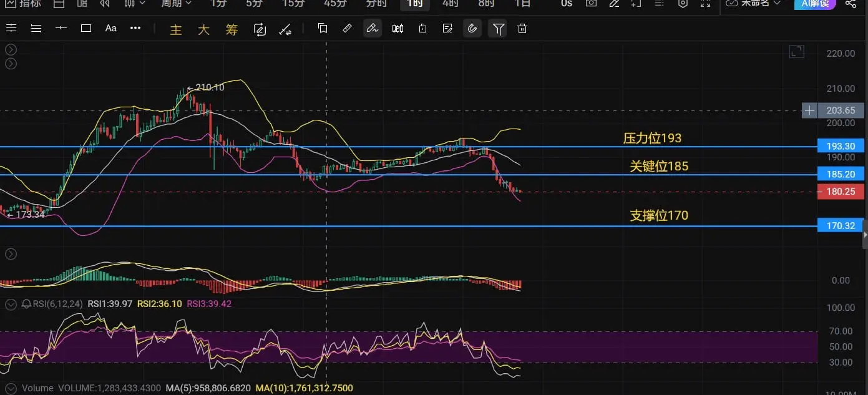Switch to the 45分 timeframe
The height and width of the screenshot is (395, 868).
[x=335, y=3]
